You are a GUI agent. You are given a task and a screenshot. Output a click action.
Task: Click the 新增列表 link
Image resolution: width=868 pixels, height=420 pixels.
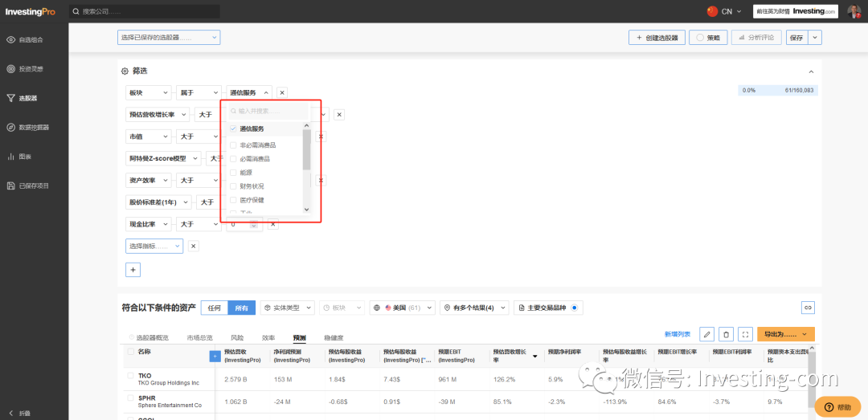(x=678, y=334)
